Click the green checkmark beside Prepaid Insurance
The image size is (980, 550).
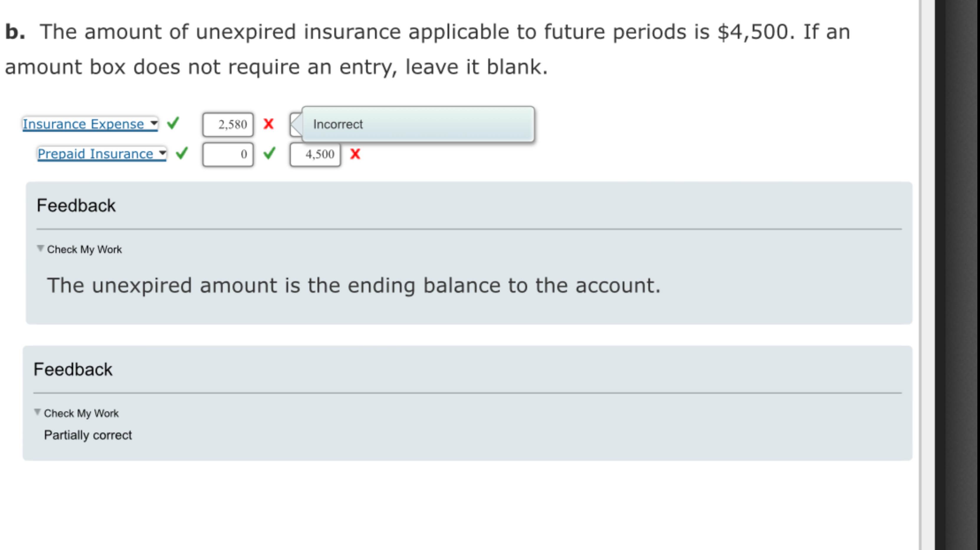pyautogui.click(x=181, y=154)
